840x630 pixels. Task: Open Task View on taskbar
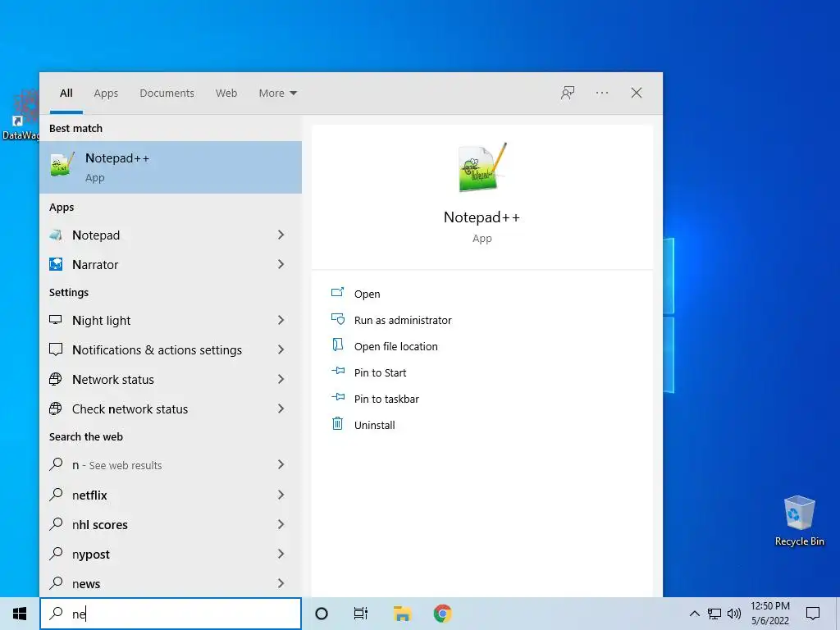coord(361,614)
